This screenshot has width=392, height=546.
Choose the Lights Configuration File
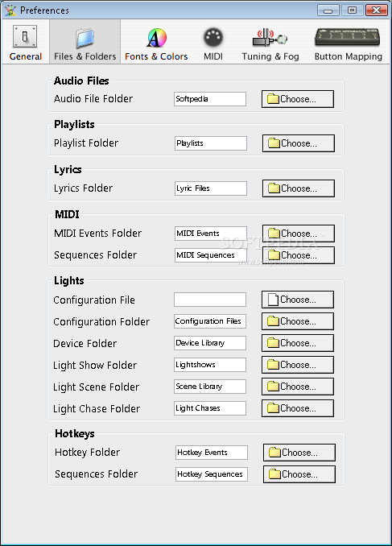click(x=298, y=300)
